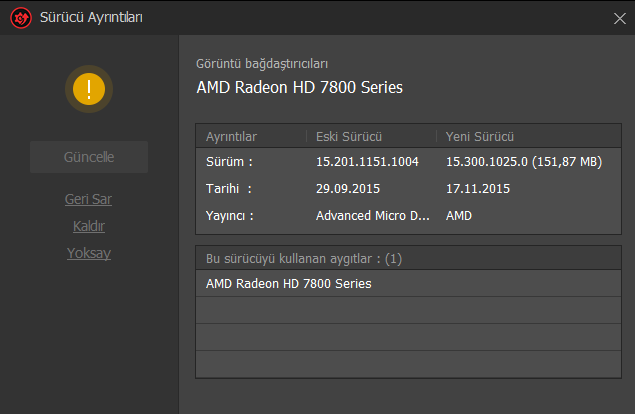This screenshot has height=414, width=635.
Task: Select new driver version 15.300.1025.0
Action: coord(487,162)
